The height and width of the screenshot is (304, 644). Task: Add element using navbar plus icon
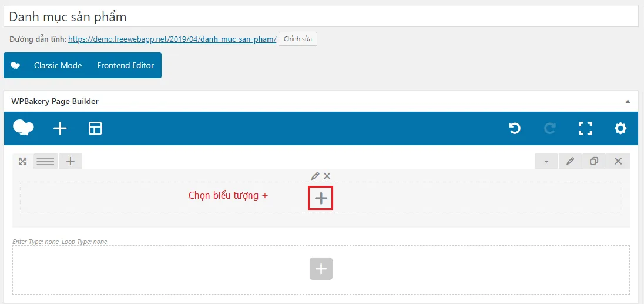(x=60, y=129)
